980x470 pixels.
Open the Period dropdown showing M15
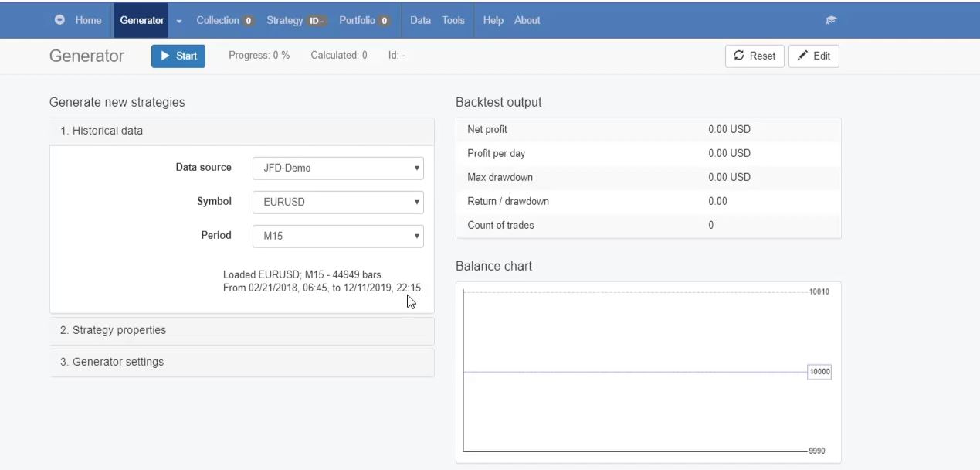coord(337,236)
